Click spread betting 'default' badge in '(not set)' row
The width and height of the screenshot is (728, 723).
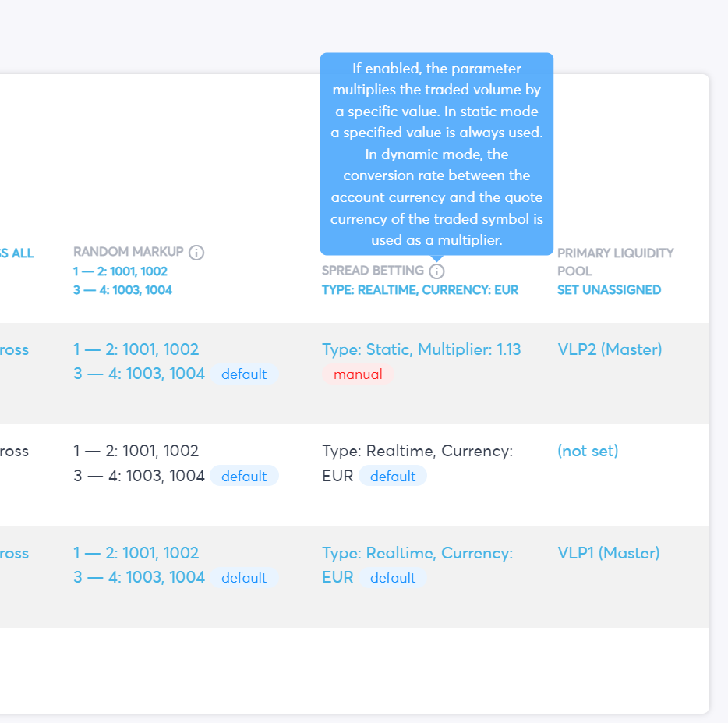pos(393,476)
